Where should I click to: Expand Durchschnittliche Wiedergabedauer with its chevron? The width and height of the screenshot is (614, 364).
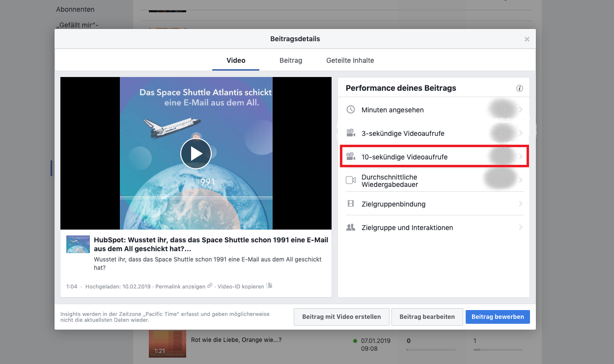pyautogui.click(x=521, y=180)
